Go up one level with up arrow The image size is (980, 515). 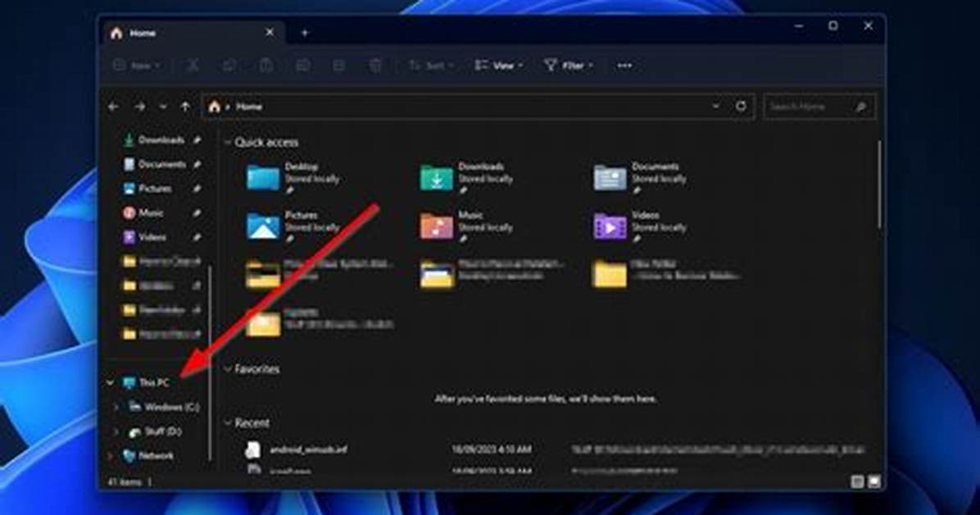(186, 107)
